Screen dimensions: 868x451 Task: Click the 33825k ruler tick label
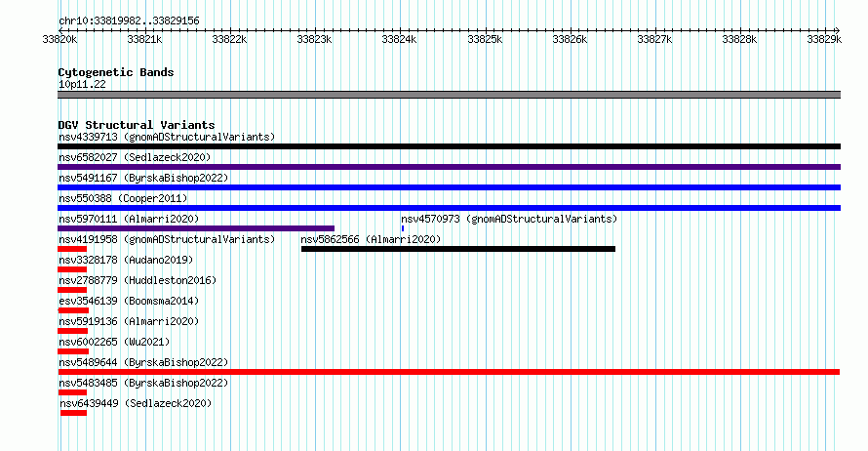click(x=485, y=39)
